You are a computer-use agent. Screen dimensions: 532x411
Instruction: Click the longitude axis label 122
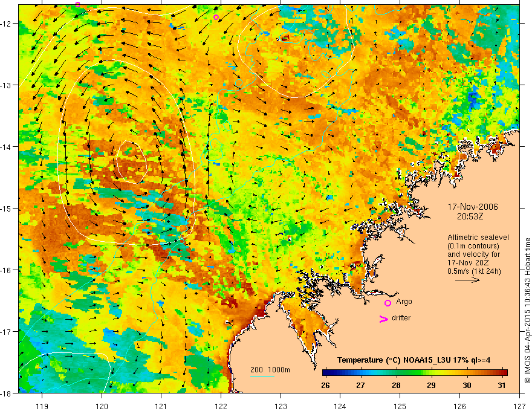pyautogui.click(x=221, y=406)
